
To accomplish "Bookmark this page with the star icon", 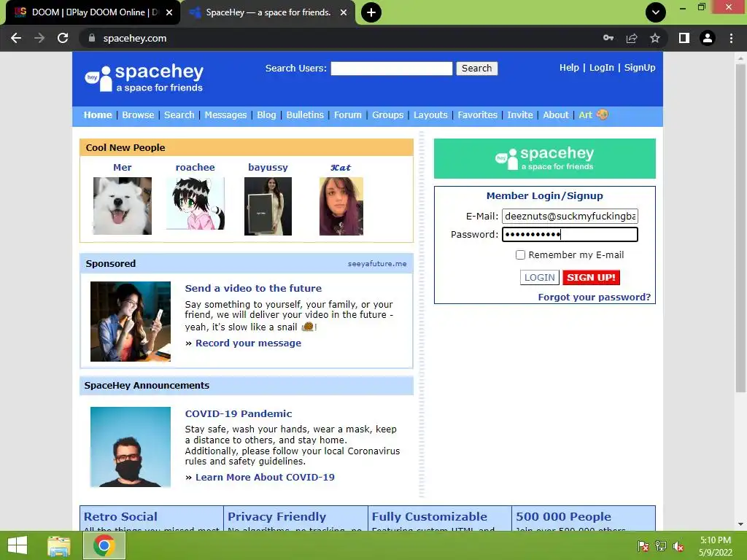I will [655, 38].
